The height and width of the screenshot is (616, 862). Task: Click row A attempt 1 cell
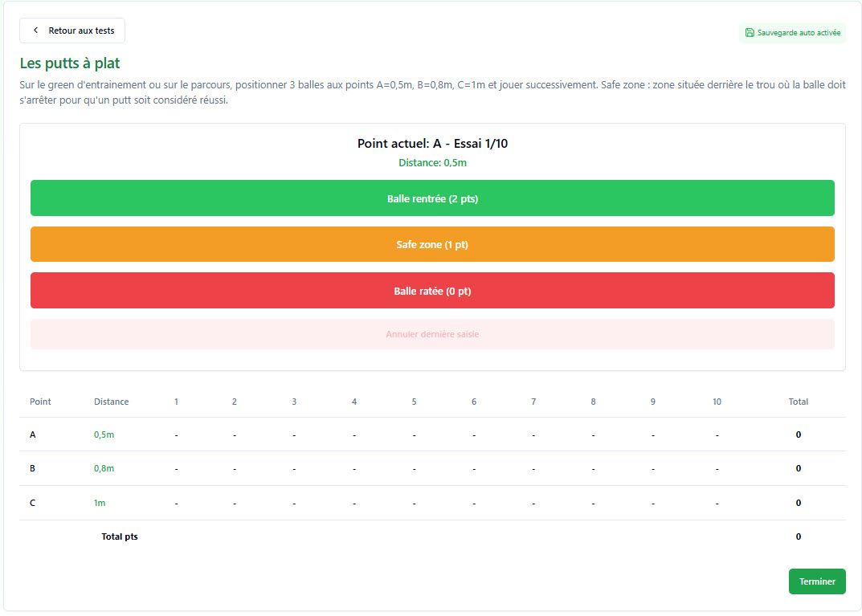(x=176, y=435)
